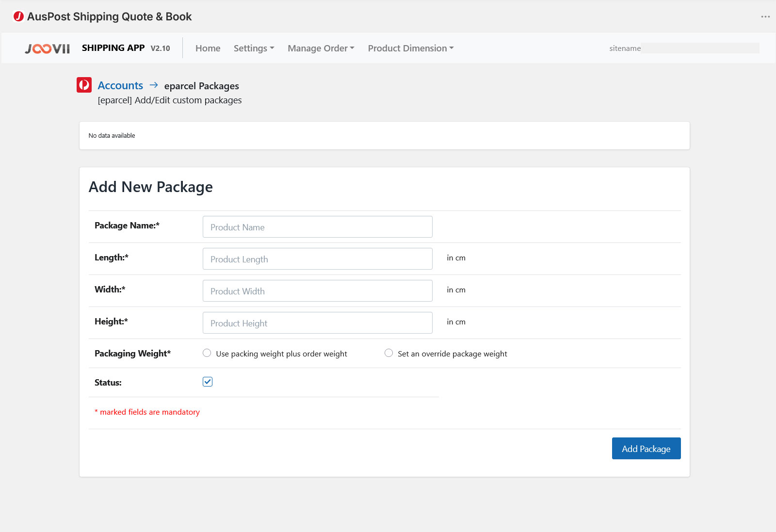Select Use packing weight plus order weight
Viewport: 776px width, 532px height.
[x=207, y=353]
